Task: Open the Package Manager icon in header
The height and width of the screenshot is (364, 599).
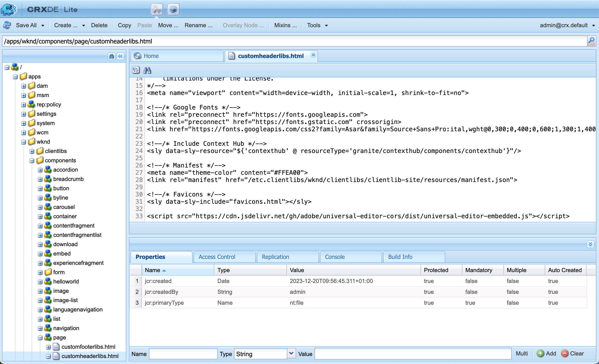Action: click(x=173, y=10)
